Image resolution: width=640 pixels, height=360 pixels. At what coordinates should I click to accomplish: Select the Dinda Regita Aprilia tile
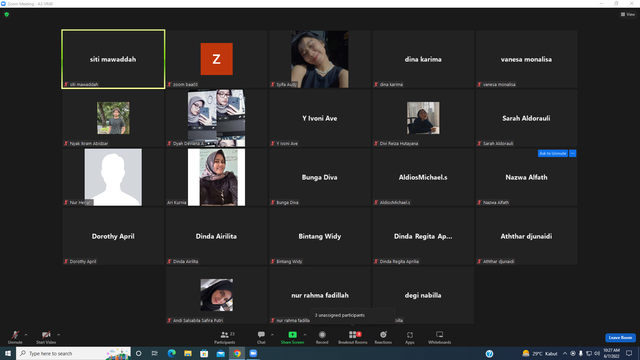tap(423, 236)
